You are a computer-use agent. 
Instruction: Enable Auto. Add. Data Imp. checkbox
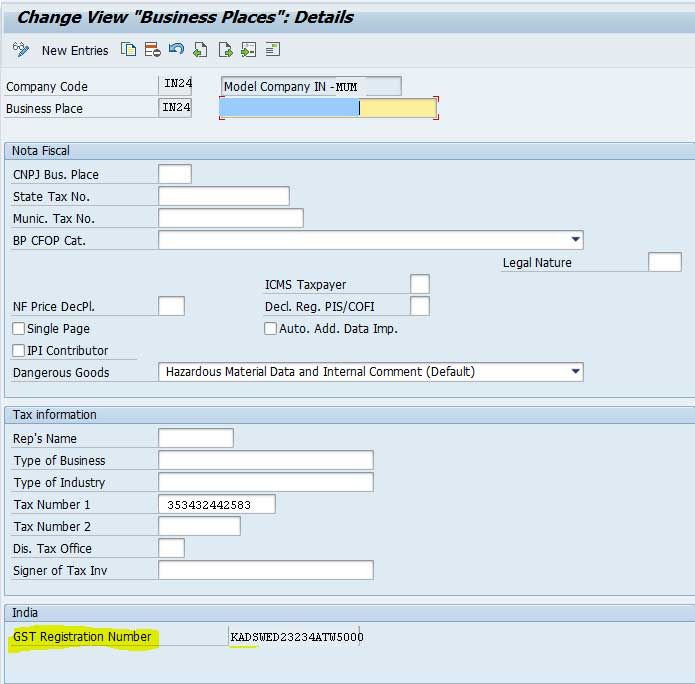[x=270, y=328]
